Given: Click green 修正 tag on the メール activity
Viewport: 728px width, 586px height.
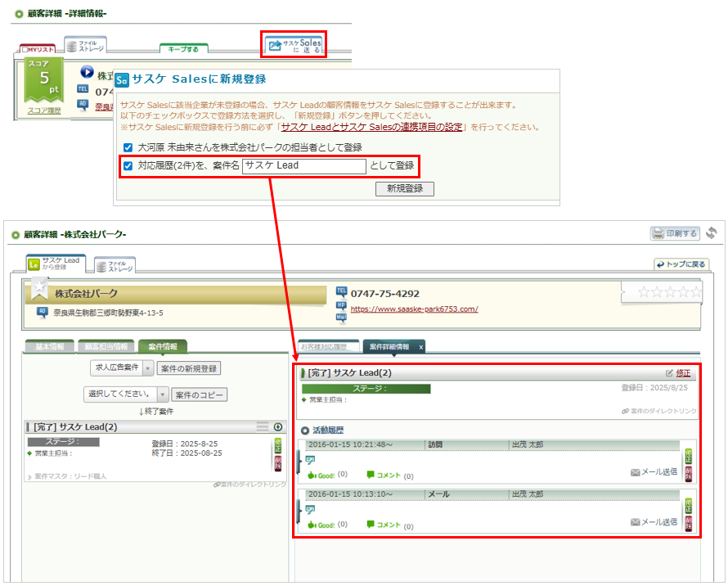Looking at the screenshot, I should pos(688,506).
